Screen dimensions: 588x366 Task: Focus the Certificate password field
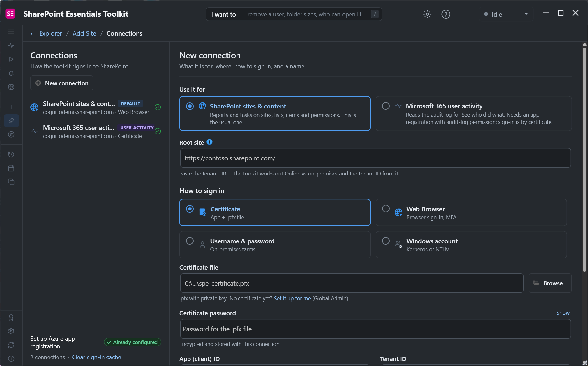375,329
